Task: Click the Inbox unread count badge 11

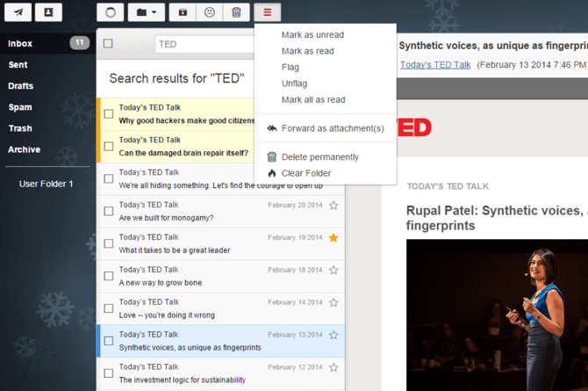Action: pos(80,43)
